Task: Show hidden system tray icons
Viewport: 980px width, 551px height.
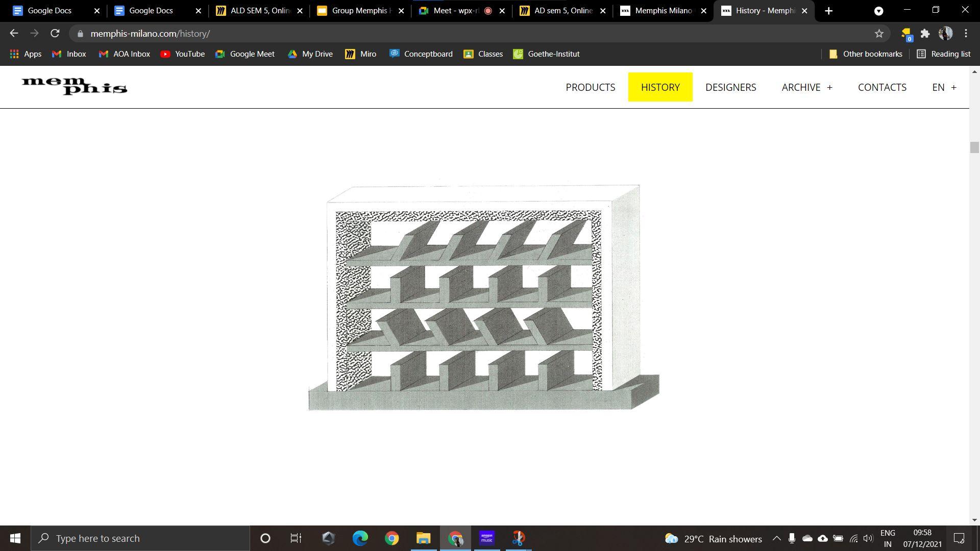Action: point(776,539)
